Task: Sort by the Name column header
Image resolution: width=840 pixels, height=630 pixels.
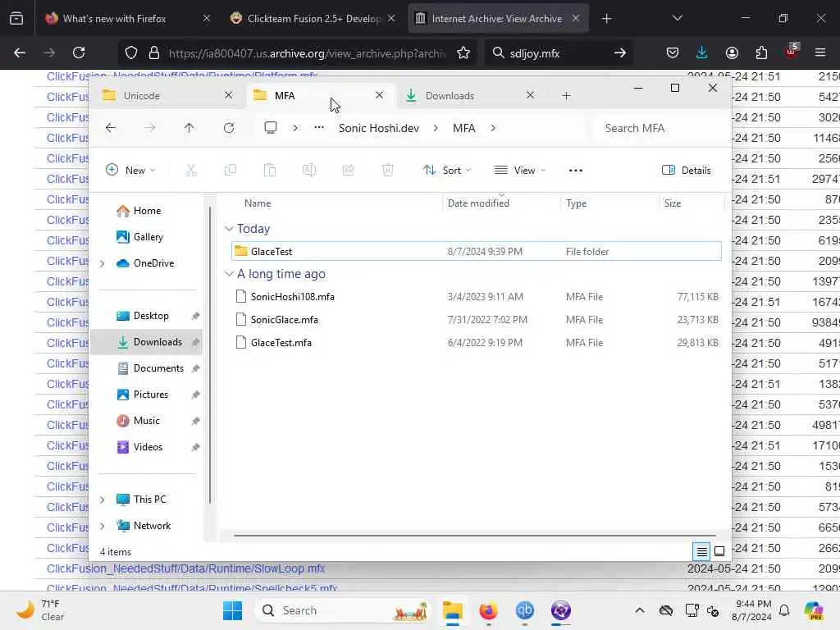Action: [x=257, y=203]
